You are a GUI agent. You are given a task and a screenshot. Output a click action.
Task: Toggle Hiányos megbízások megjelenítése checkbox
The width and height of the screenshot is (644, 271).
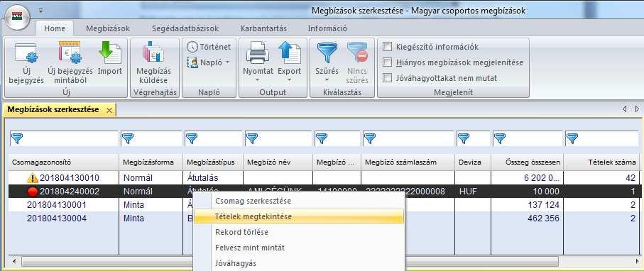coord(387,63)
